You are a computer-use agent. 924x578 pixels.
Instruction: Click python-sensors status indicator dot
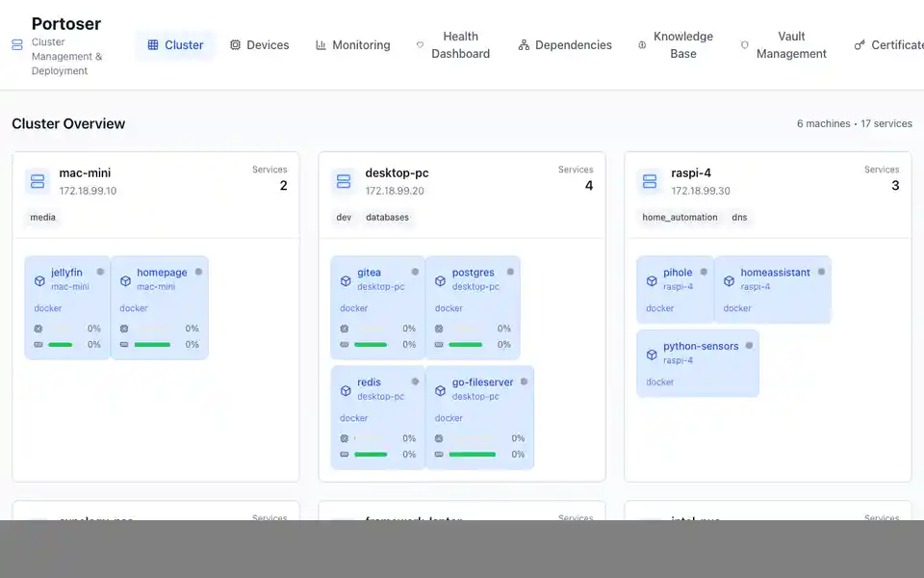[749, 346]
